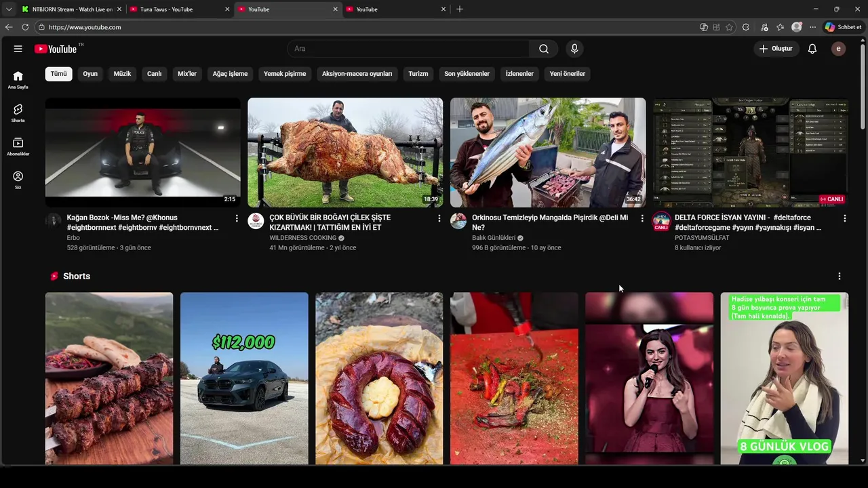This screenshot has width=868, height=488.
Task: Open the Balık Günlükleri channel name
Action: 494,238
